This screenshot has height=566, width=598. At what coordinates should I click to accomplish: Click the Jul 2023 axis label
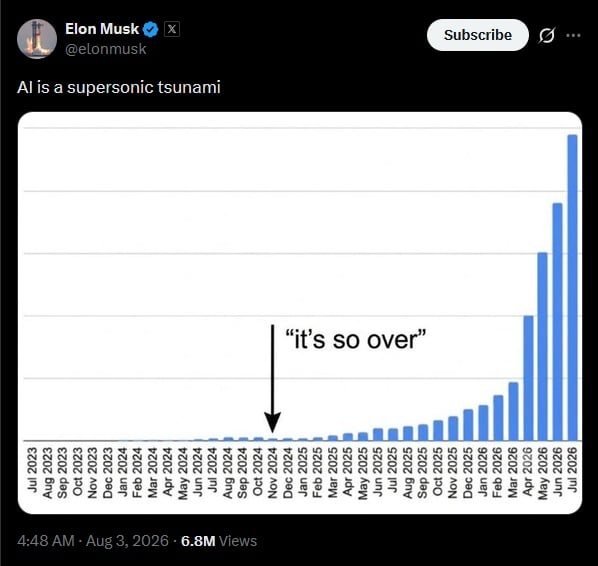32,469
